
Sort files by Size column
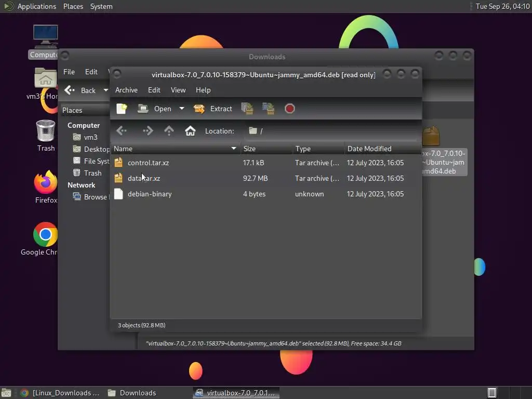click(x=267, y=149)
